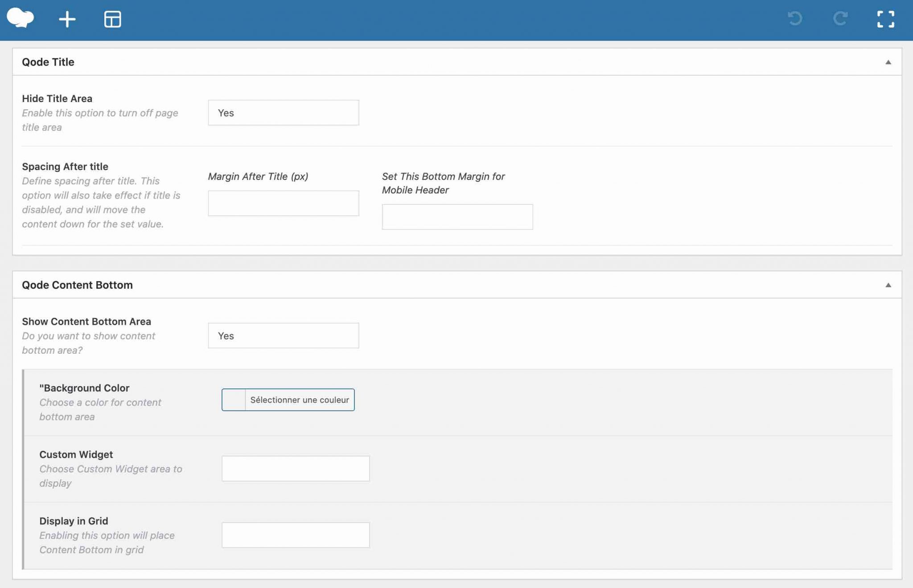Click the Show Content Bottom Area label
This screenshot has width=913, height=588.
tap(86, 322)
